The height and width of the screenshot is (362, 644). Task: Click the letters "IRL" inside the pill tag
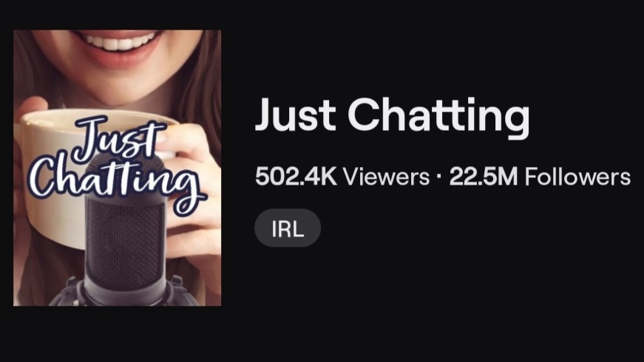point(288,228)
